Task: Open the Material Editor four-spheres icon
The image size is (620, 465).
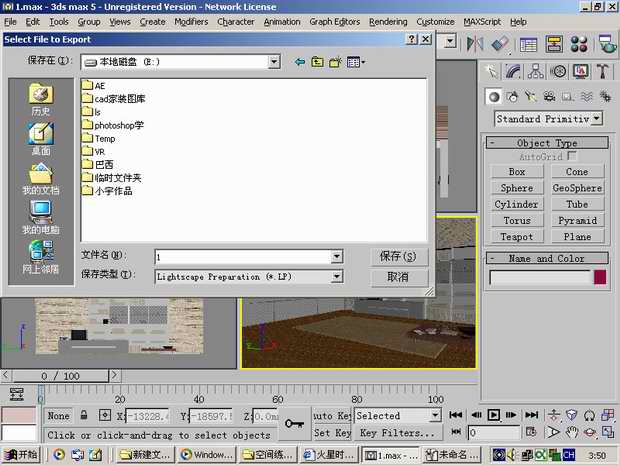Action: [x=579, y=44]
